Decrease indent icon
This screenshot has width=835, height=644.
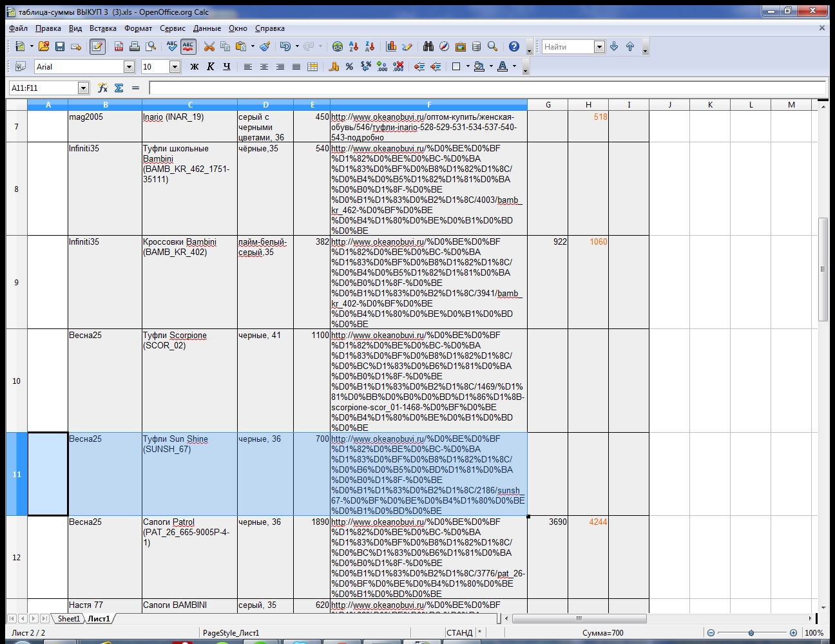[419, 66]
